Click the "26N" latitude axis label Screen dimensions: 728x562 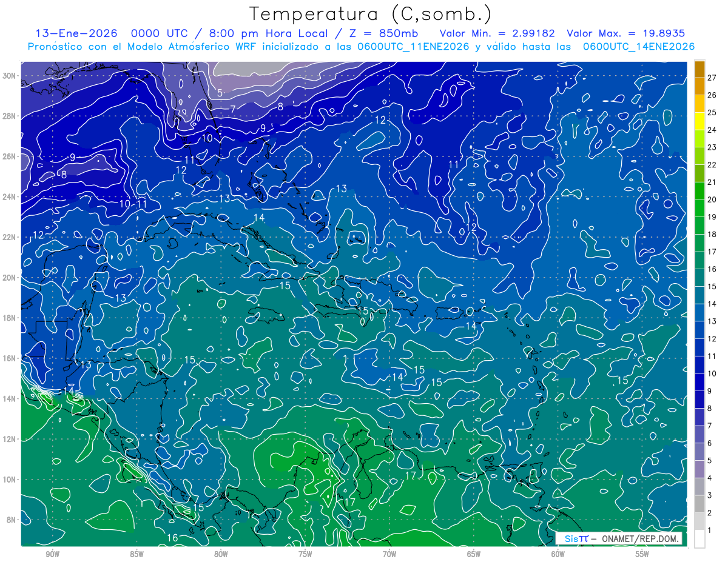tap(10, 156)
